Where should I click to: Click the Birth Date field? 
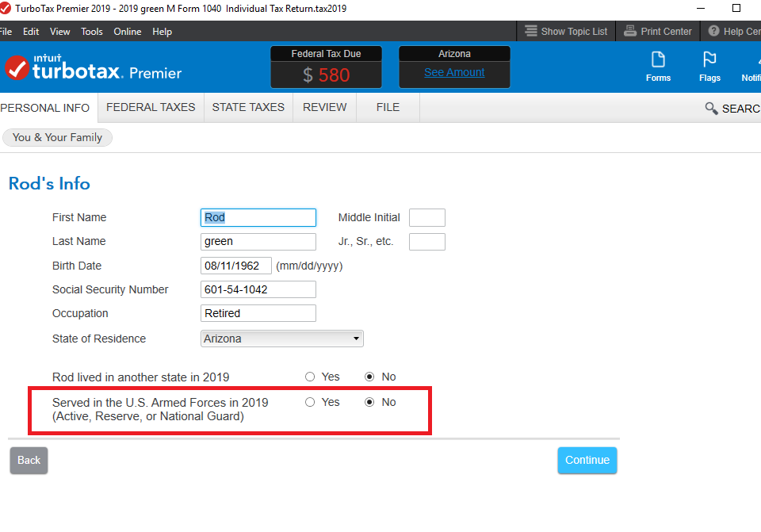[x=236, y=266]
